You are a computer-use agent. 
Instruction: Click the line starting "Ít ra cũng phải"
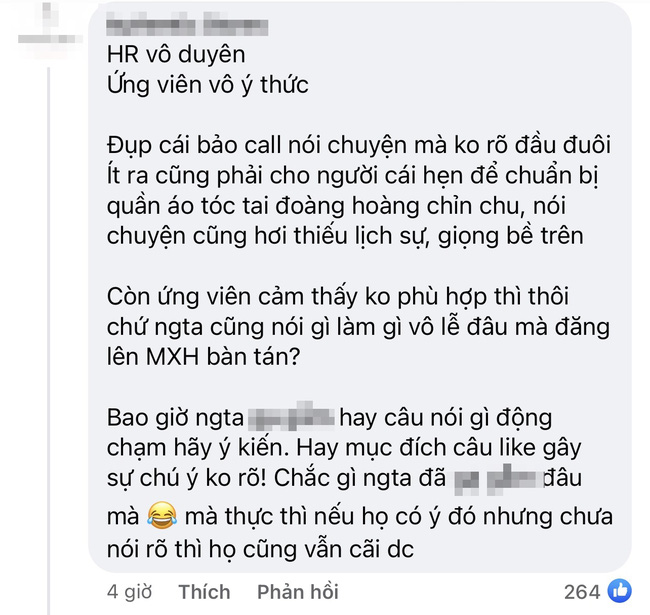[x=353, y=176]
